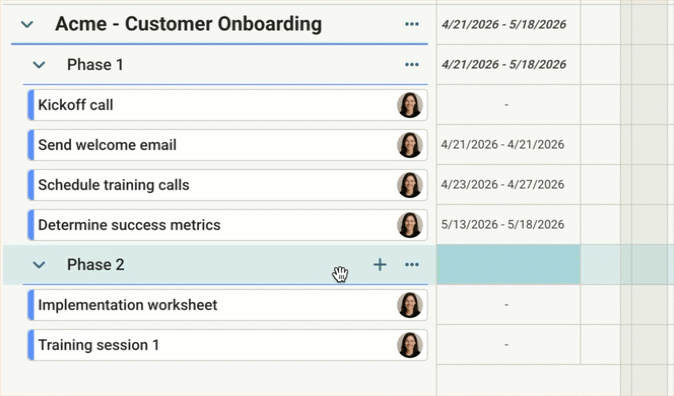Open the Phase 2 three-dot menu
674x396 pixels.
coord(412,264)
